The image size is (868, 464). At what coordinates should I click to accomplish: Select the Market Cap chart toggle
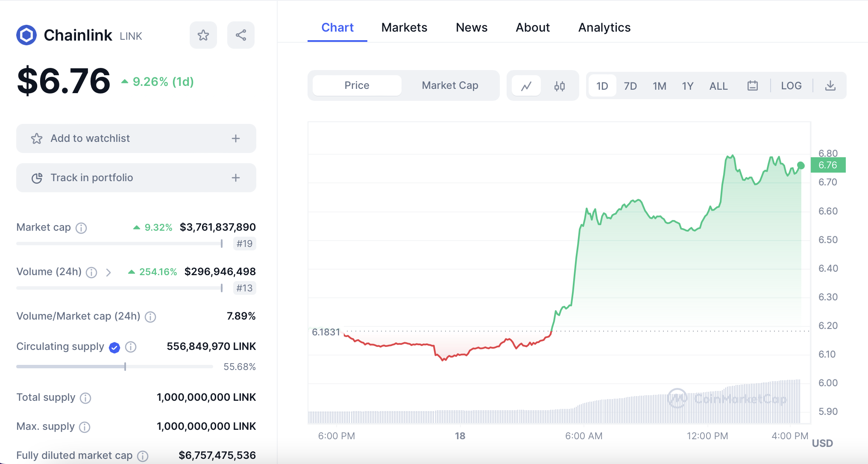[x=450, y=85]
